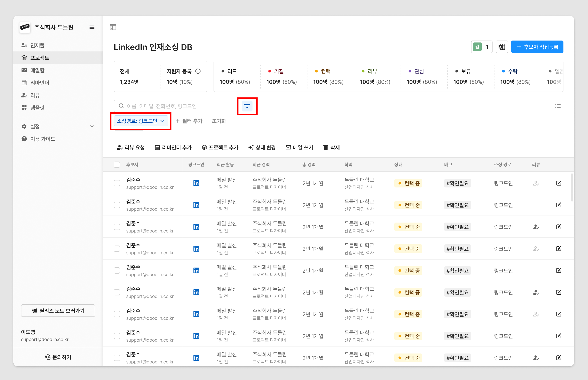Open the hamburger menu beside 주식회사 두들린
The image size is (588, 380).
(x=92, y=27)
